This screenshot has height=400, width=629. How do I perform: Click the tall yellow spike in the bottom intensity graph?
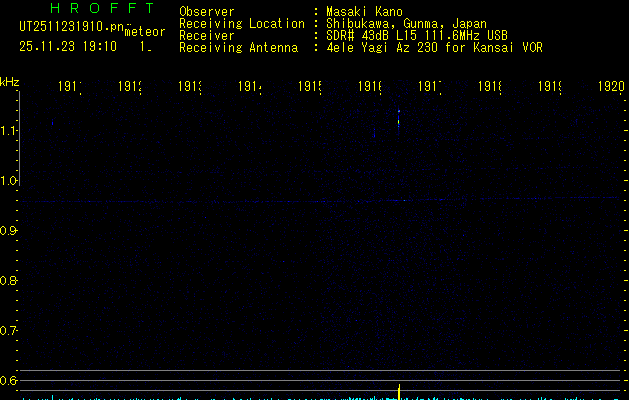(399, 392)
